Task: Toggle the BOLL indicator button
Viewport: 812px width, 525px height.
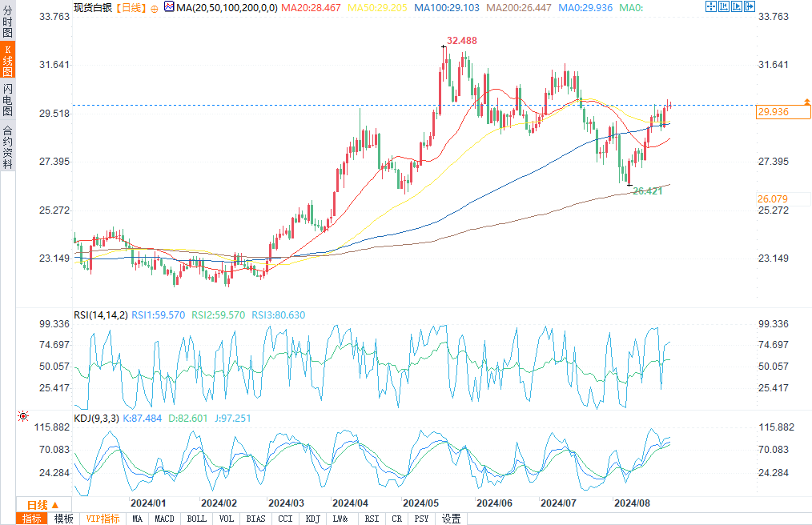Action: coord(196,519)
